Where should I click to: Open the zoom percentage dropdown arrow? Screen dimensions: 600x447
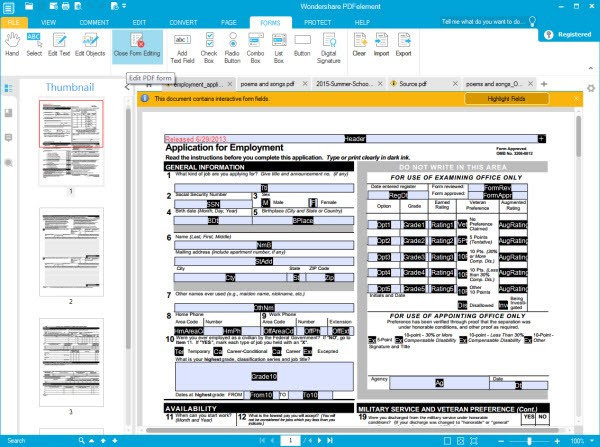coord(592,441)
